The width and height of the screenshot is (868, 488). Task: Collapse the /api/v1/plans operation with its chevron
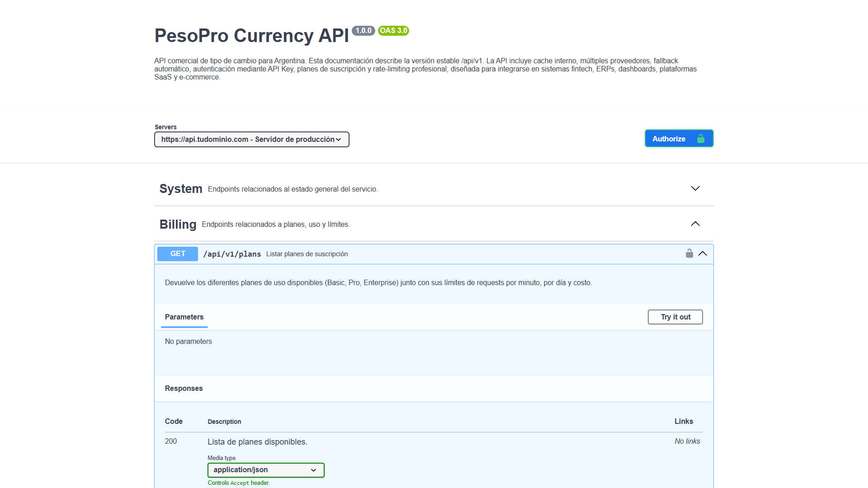click(703, 253)
